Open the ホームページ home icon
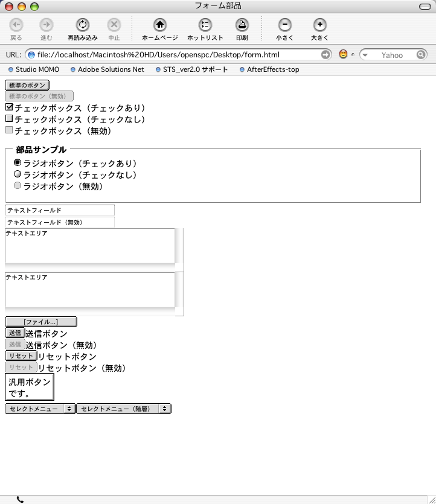This screenshot has height=504, width=436. 160,25
